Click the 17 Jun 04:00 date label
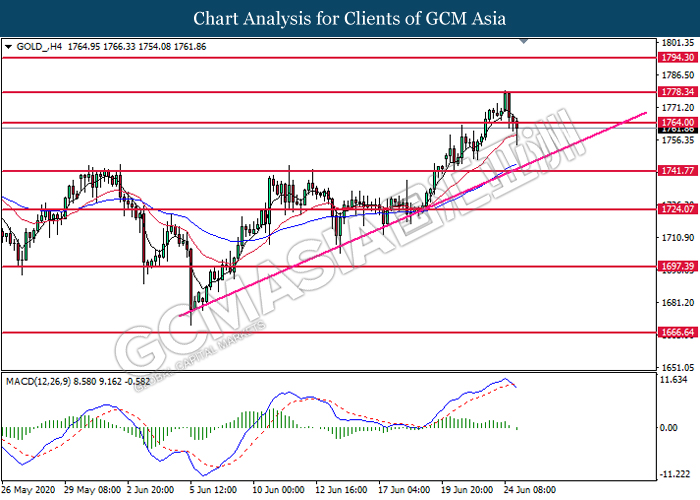The image size is (700, 500). pos(404,490)
